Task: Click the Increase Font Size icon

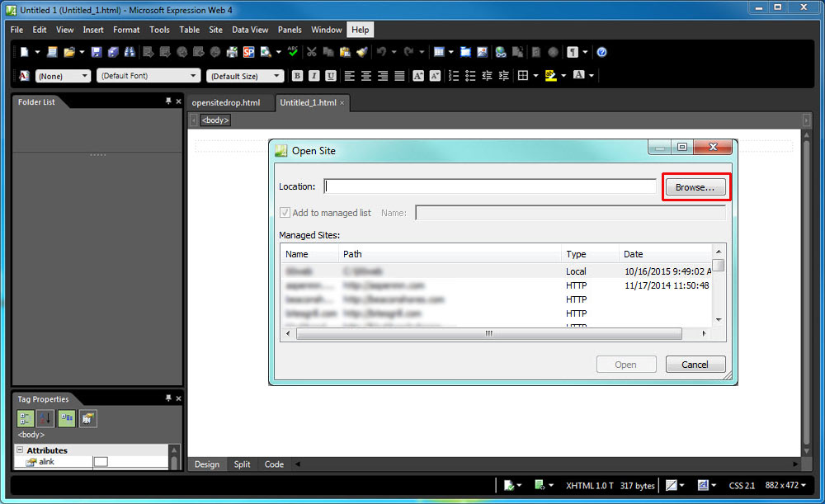Action: (x=418, y=76)
